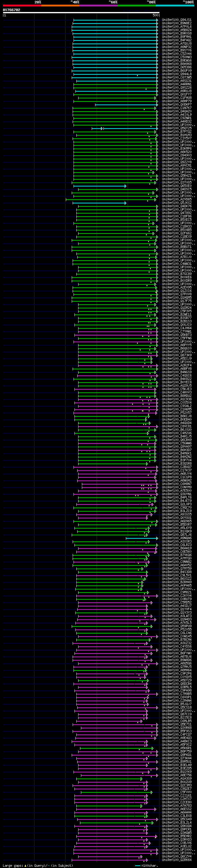Open hit UniRef100_B9EWG6

(x=176, y=60)
